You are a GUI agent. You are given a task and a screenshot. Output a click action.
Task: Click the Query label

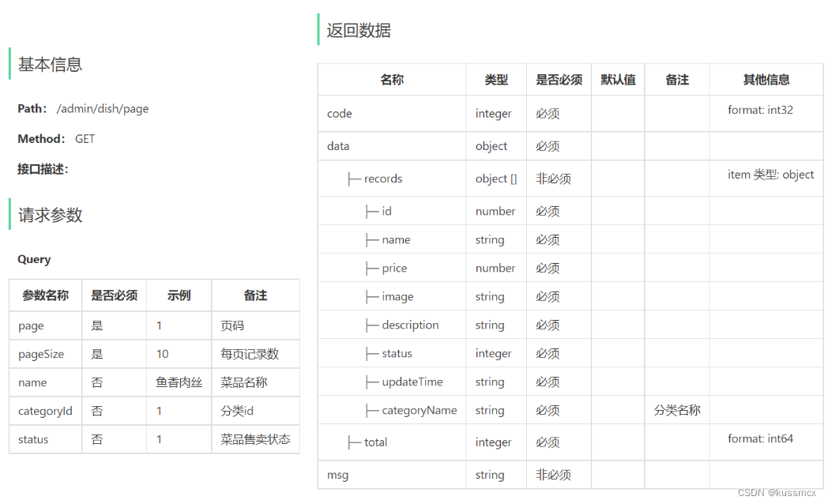(x=34, y=259)
